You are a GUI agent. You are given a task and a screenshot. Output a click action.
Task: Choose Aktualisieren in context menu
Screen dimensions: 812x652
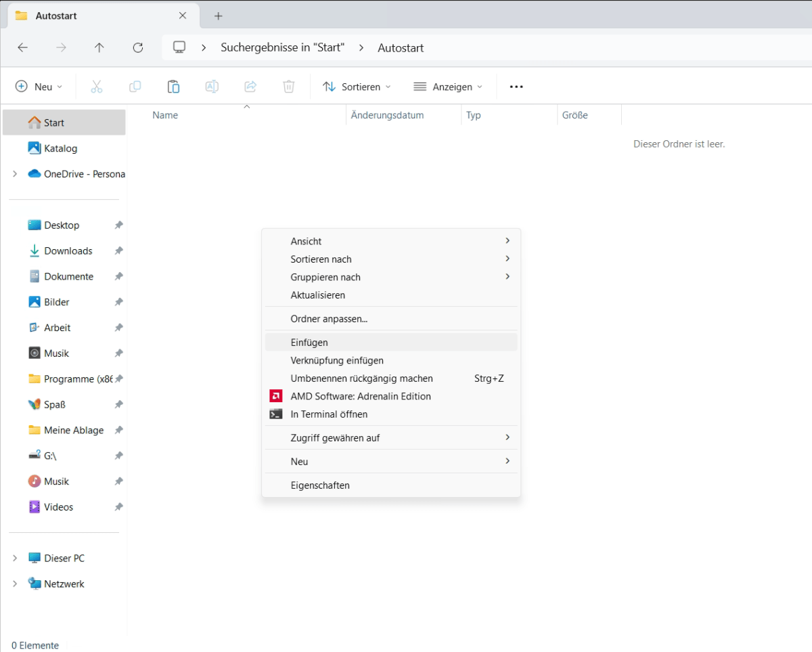(391, 295)
